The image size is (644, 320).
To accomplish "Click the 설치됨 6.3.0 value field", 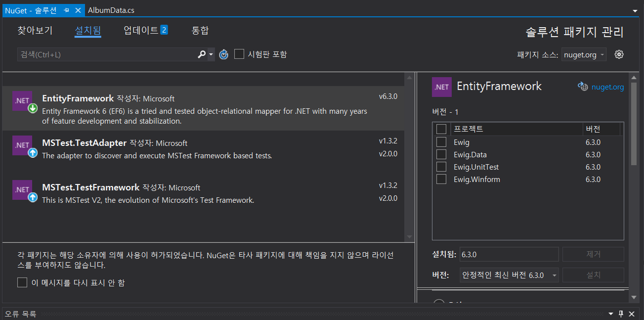I will click(x=509, y=254).
